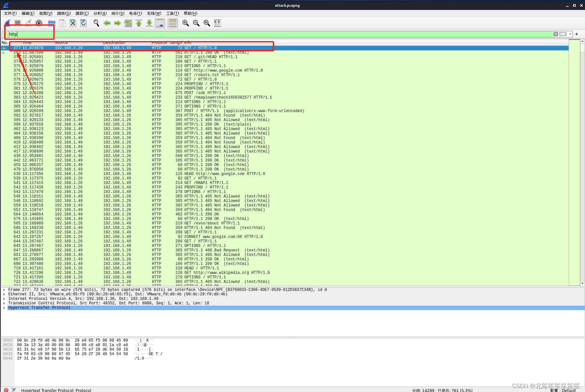Click the display filter bookmark icon
Viewport: 585px width, 392px height.
(x=5, y=34)
